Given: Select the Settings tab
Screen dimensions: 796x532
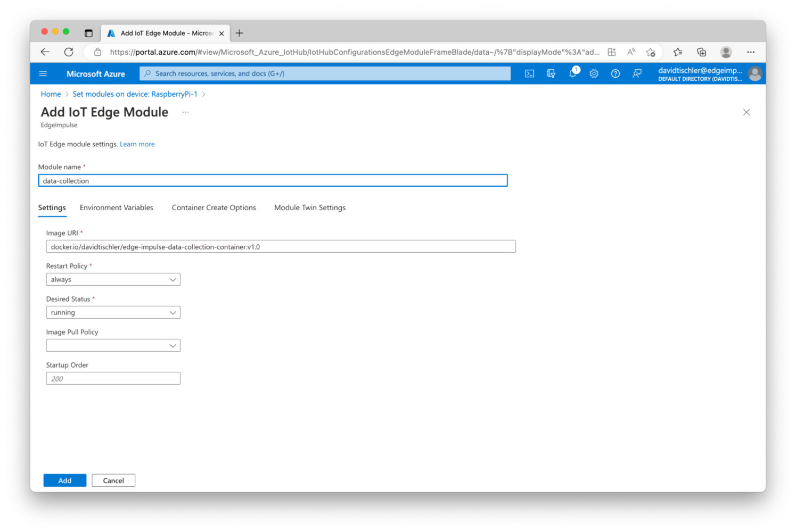Looking at the screenshot, I should 52,207.
